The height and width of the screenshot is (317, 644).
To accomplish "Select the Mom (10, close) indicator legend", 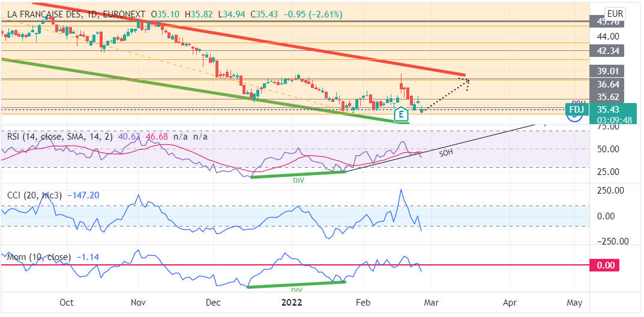I will point(39,258).
